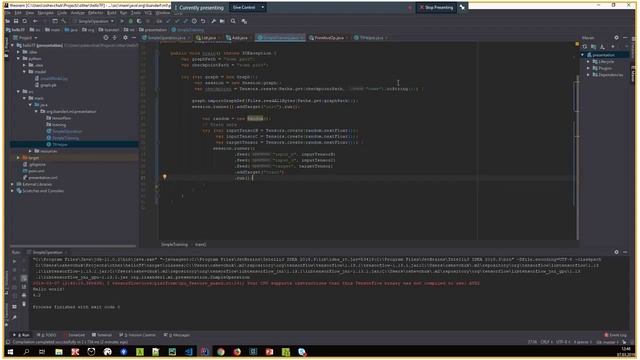Open Maven panel gear settings
This screenshot has height=360, width=640.
[x=616, y=38]
